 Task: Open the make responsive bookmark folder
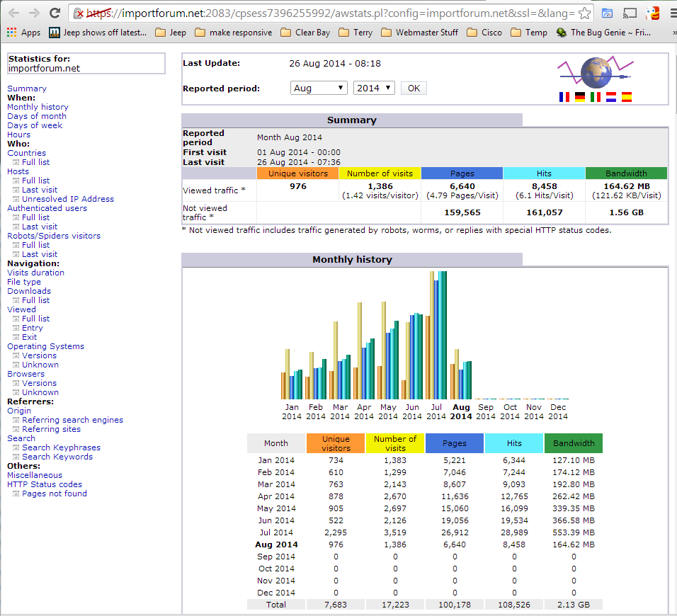coord(233,33)
